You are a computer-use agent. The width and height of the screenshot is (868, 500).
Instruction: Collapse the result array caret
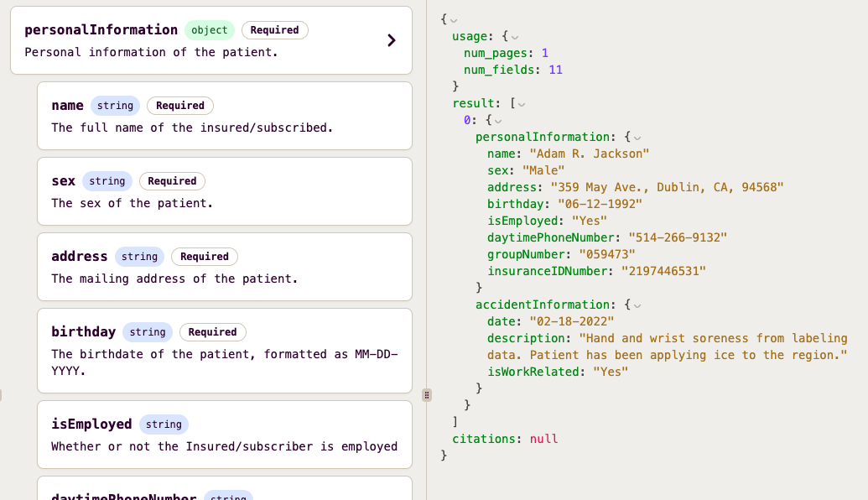point(522,104)
